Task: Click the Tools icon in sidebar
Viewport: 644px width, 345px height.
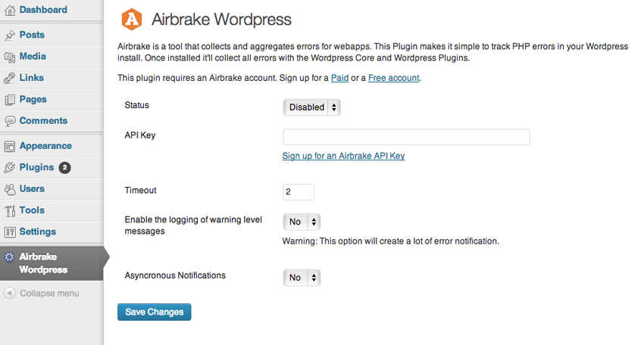Action: (x=10, y=210)
